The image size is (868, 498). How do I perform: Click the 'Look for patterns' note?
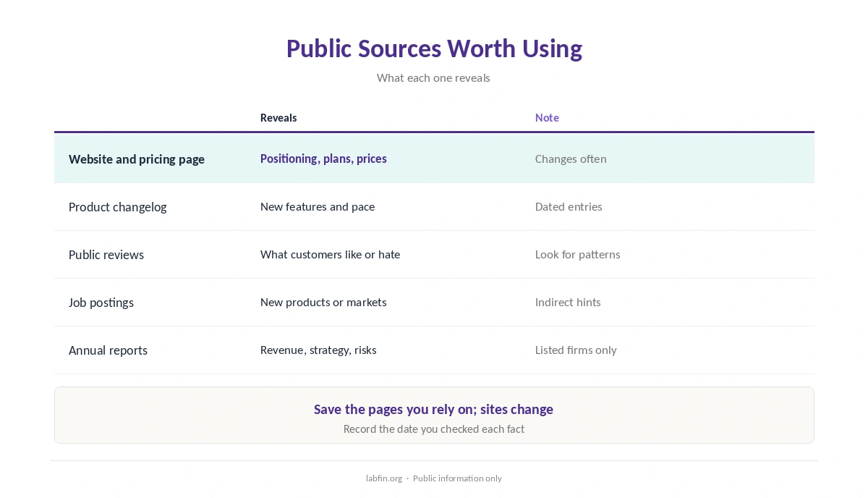577,254
